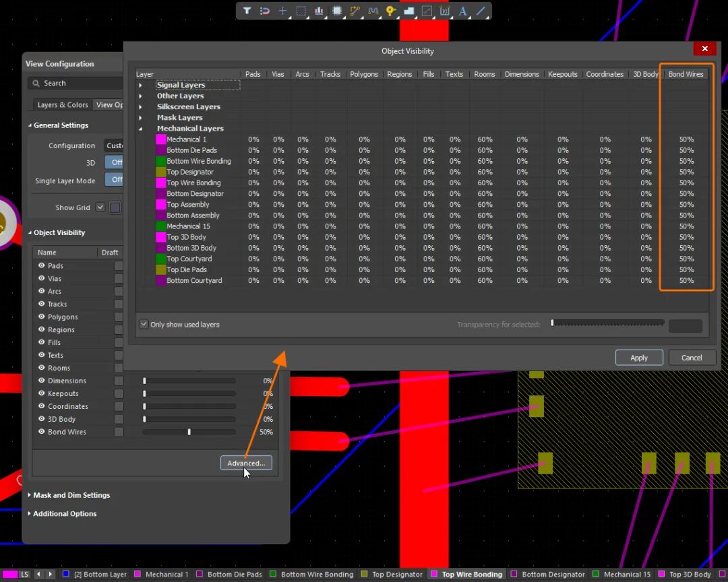Expand the Signal Layers group
Screen dimensions: 728x582
click(x=140, y=86)
